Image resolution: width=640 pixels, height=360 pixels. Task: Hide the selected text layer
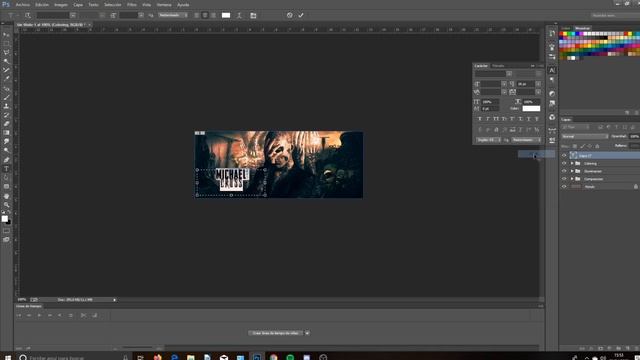[x=564, y=156]
